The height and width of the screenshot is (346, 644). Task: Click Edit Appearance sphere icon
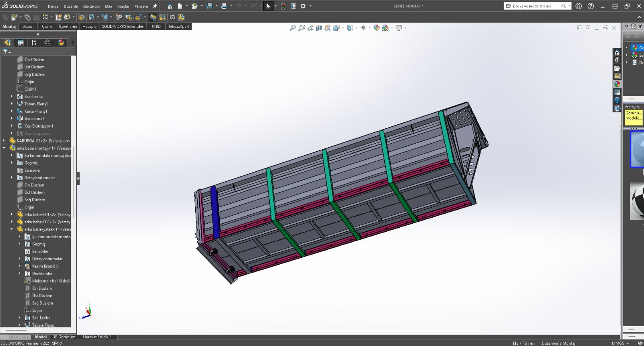(376, 28)
